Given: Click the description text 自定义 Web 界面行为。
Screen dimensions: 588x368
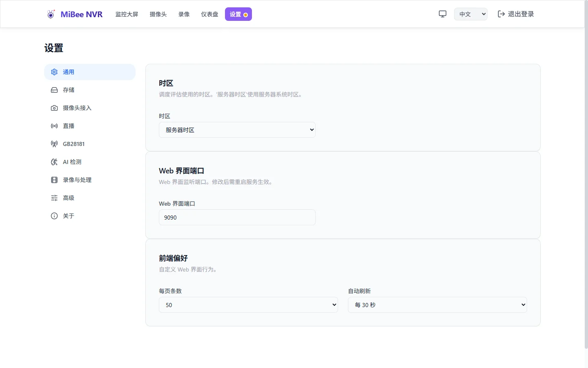Looking at the screenshot, I should tap(189, 269).
